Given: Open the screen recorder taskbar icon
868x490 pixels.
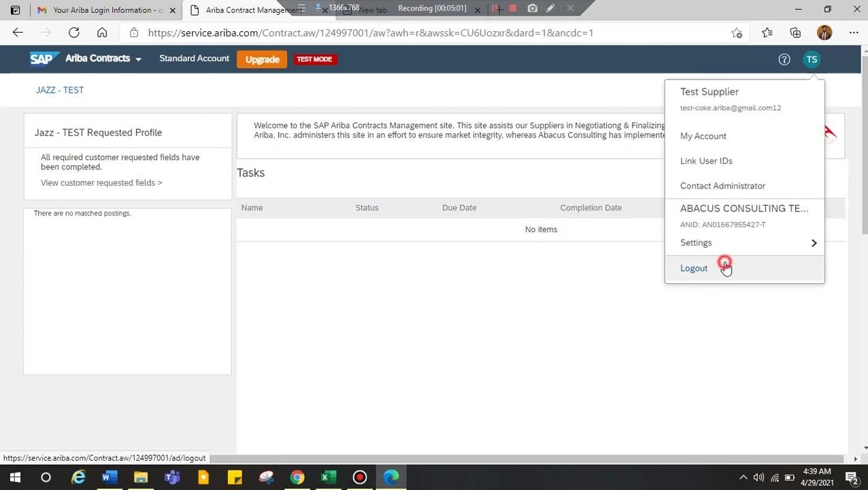Looking at the screenshot, I should click(360, 477).
